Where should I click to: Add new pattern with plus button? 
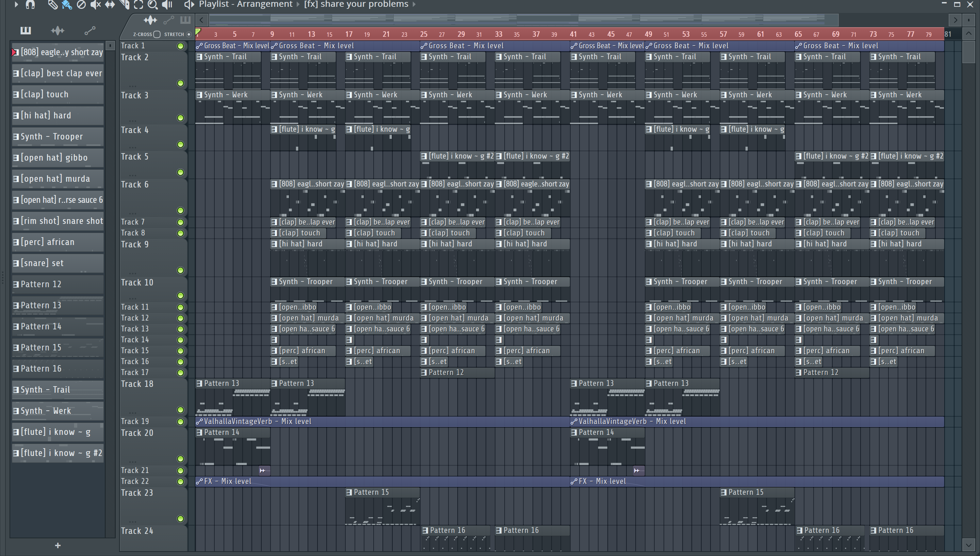click(x=58, y=545)
